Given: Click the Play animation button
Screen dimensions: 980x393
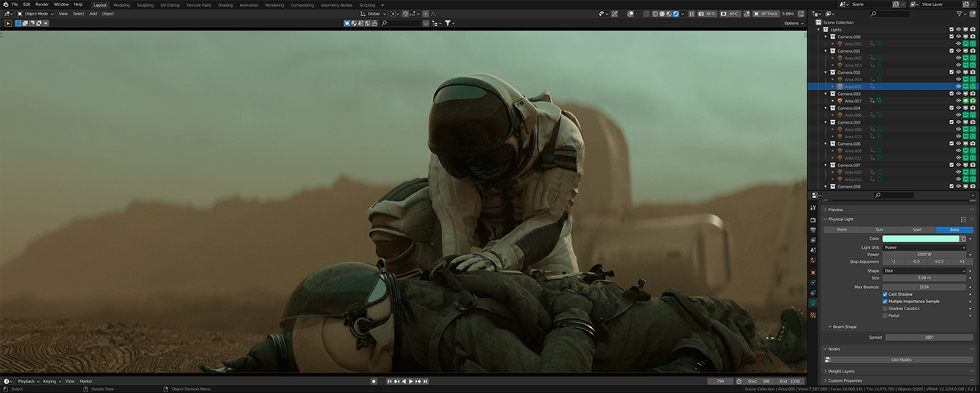Looking at the screenshot, I should pos(410,381).
